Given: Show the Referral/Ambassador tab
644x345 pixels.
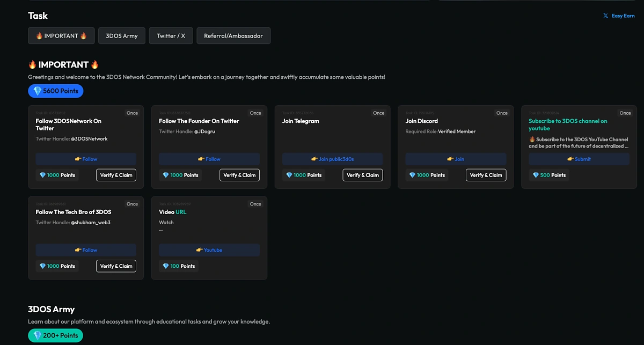Looking at the screenshot, I should pos(233,36).
